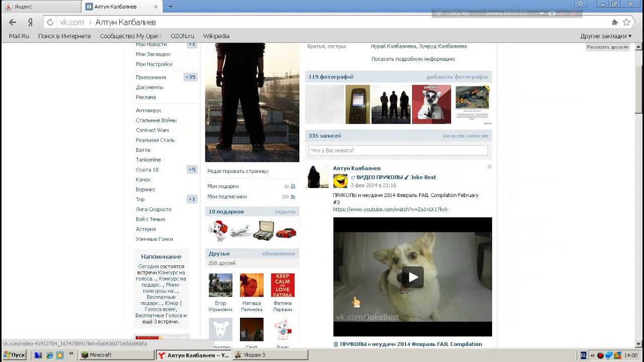This screenshot has height=362, width=644.
Task: Switch to Vkspam 3 taskbar window
Action: (x=271, y=355)
